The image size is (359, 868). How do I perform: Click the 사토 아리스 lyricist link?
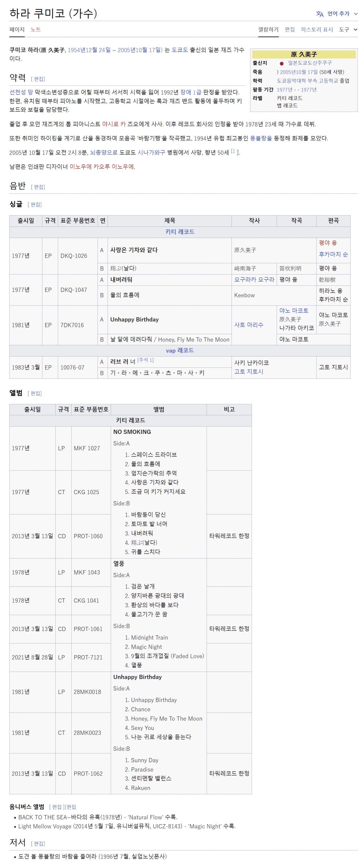[x=248, y=325]
